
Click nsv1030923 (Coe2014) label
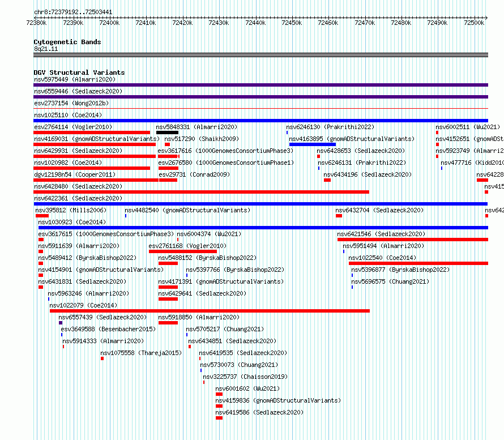72,222
